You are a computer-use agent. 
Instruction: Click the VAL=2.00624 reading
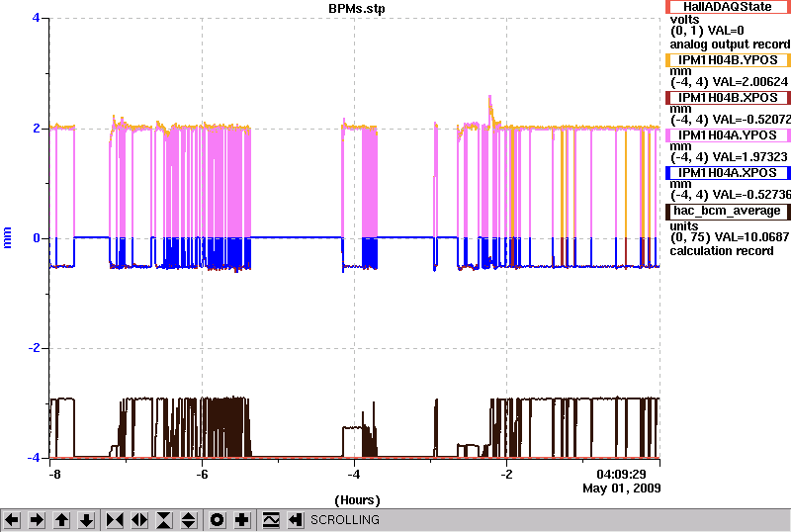pos(748,82)
